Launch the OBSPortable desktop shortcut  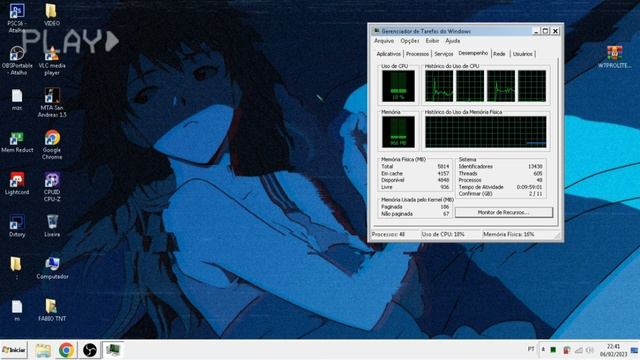point(17,60)
